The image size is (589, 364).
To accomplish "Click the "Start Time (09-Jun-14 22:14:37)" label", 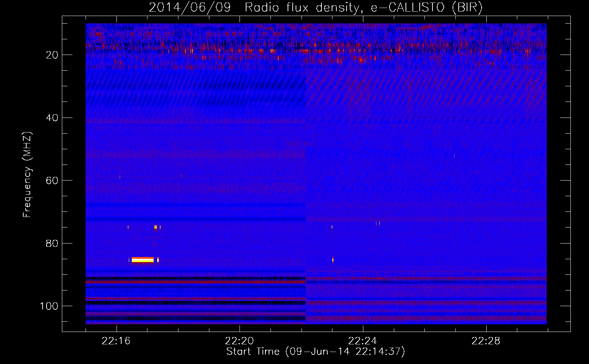I will coord(316,352).
